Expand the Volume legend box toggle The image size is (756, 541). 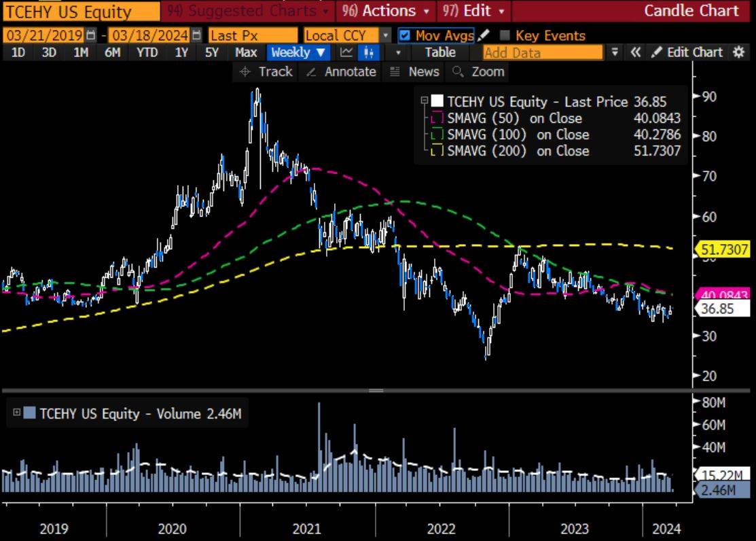coord(16,412)
